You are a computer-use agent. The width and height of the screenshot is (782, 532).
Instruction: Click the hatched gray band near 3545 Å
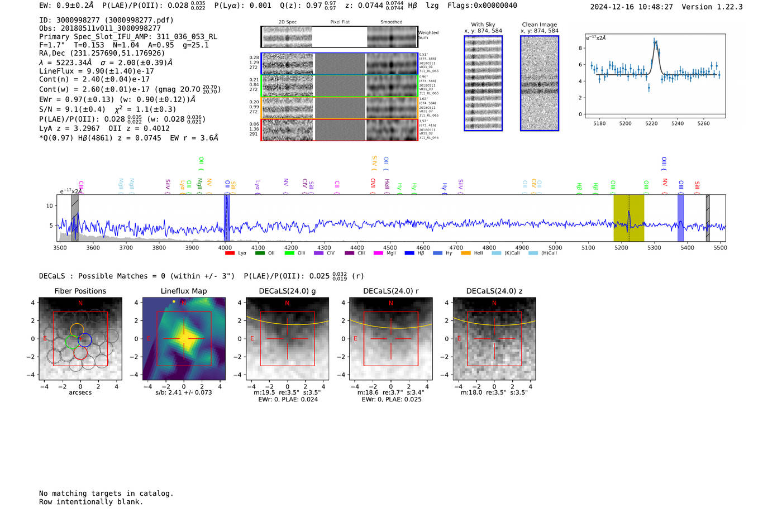coord(75,218)
